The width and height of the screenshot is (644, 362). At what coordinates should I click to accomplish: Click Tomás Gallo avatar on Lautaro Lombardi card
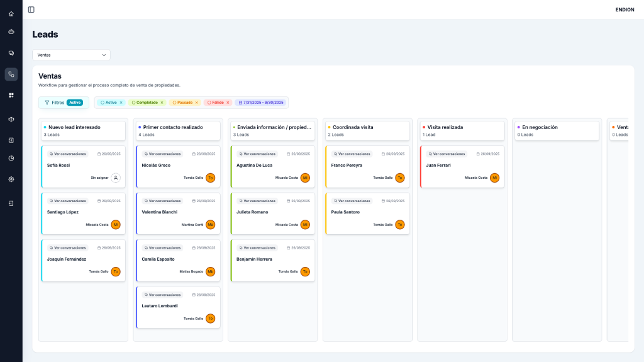click(x=210, y=319)
